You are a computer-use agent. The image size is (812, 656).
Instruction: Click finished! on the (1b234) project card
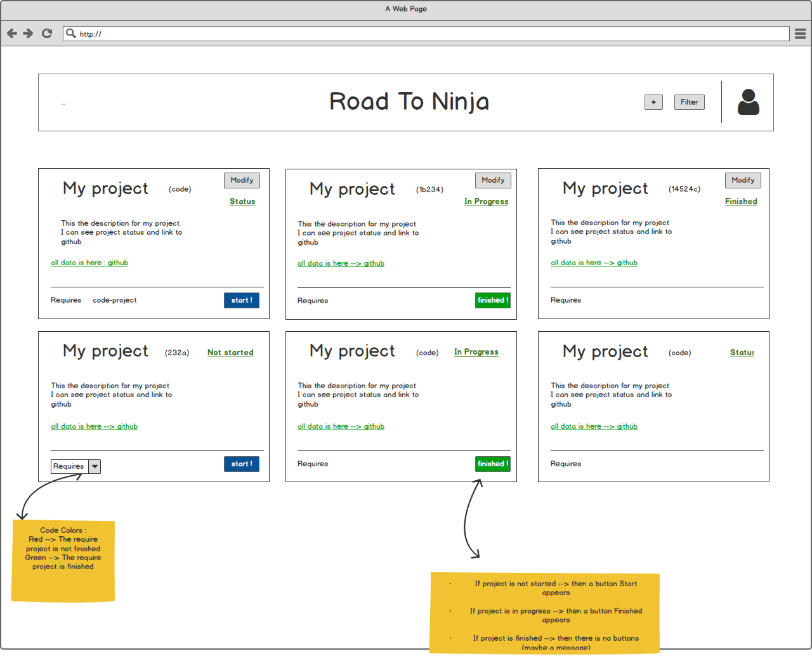(x=493, y=300)
